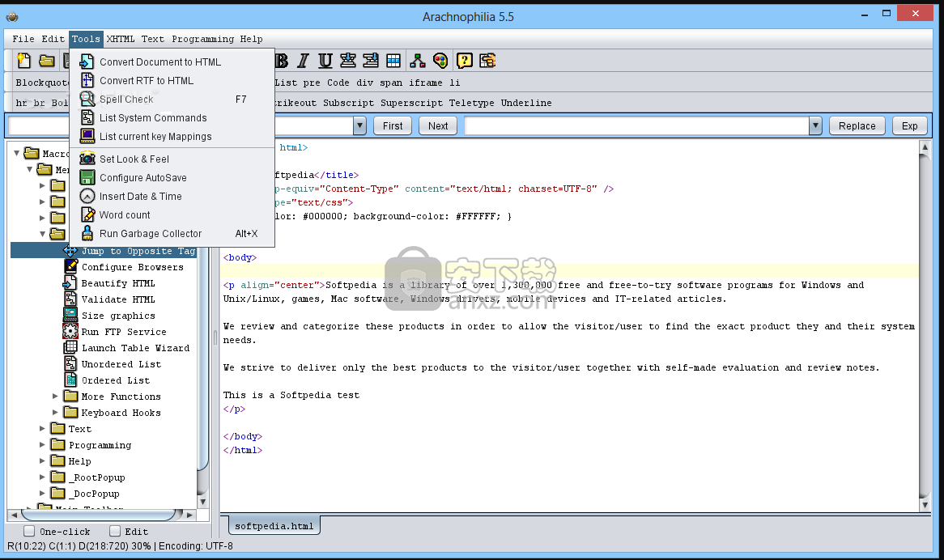Click the Validate HTML icon in tree
The height and width of the screenshot is (560, 944).
[70, 299]
